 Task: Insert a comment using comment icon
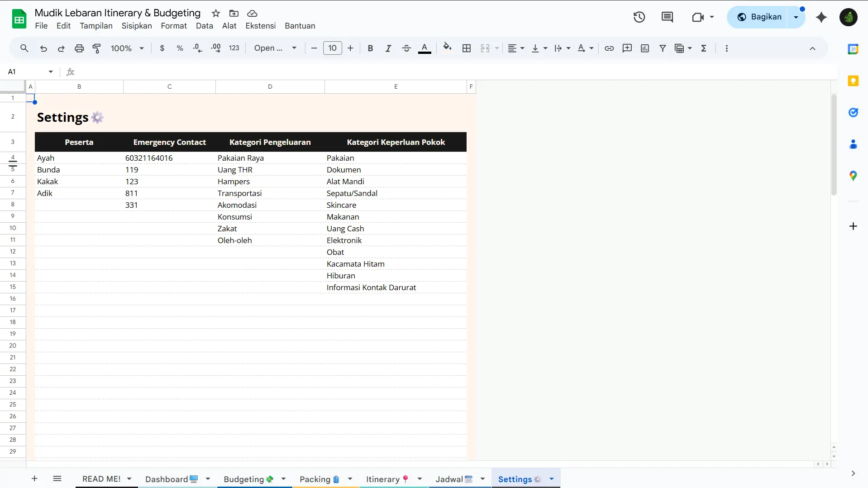click(x=627, y=48)
